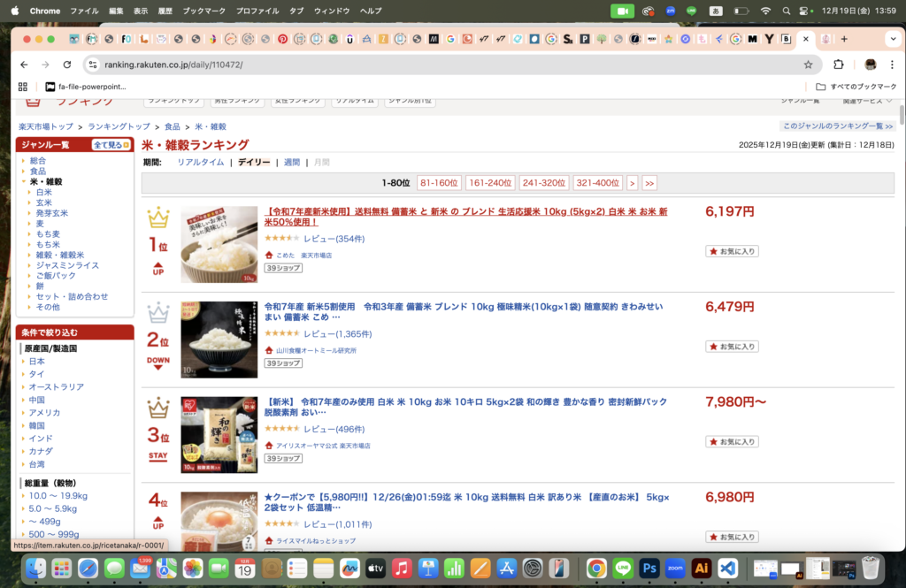Screen dimensions: 906x588
Task: Open the Chrome apps grid in bookmarks bar
Action: coord(23,87)
